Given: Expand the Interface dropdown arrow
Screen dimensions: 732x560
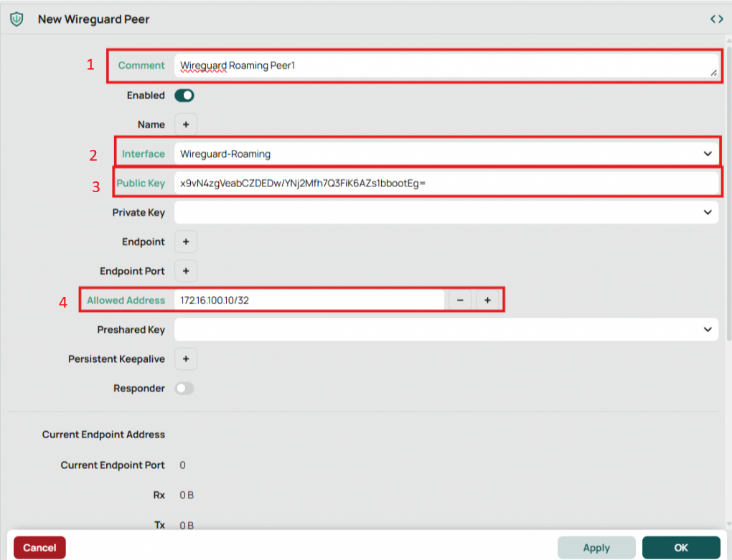Looking at the screenshot, I should pyautogui.click(x=708, y=154).
